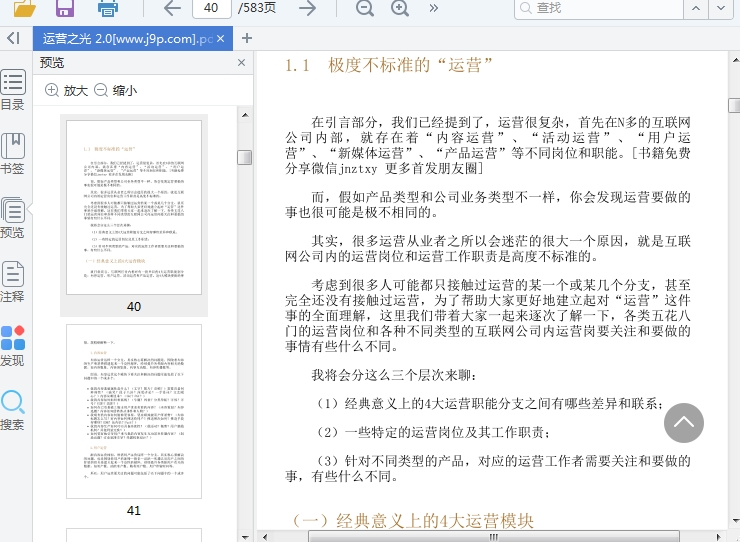Click the zoom in magnifier in toolbar
This screenshot has height=542, width=740.
400,9
